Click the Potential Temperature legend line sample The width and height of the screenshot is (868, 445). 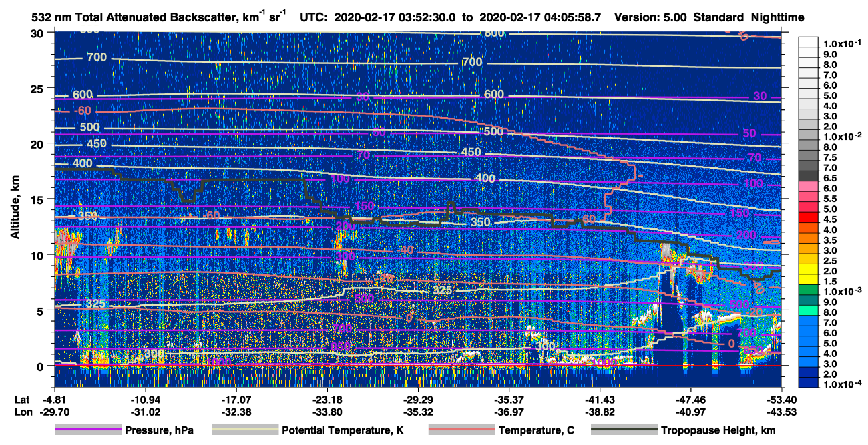pos(244,430)
